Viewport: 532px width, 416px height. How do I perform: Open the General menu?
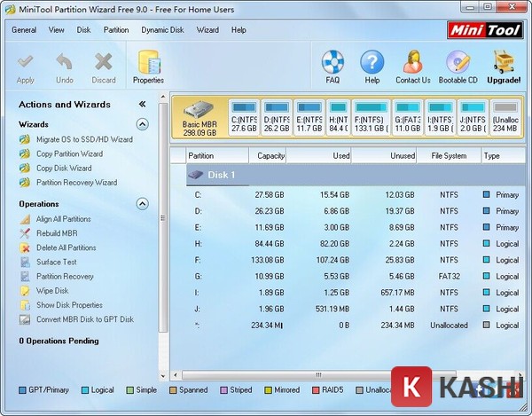(x=24, y=30)
